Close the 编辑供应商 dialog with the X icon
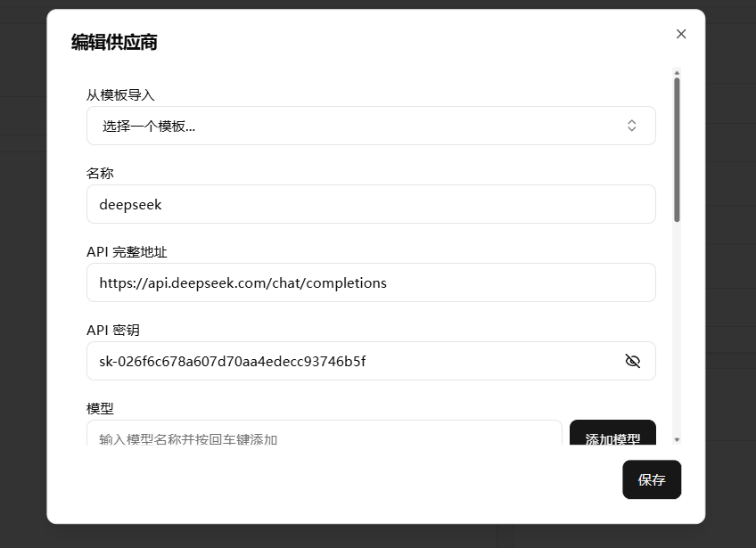Screen dimensions: 756x548 [681, 34]
